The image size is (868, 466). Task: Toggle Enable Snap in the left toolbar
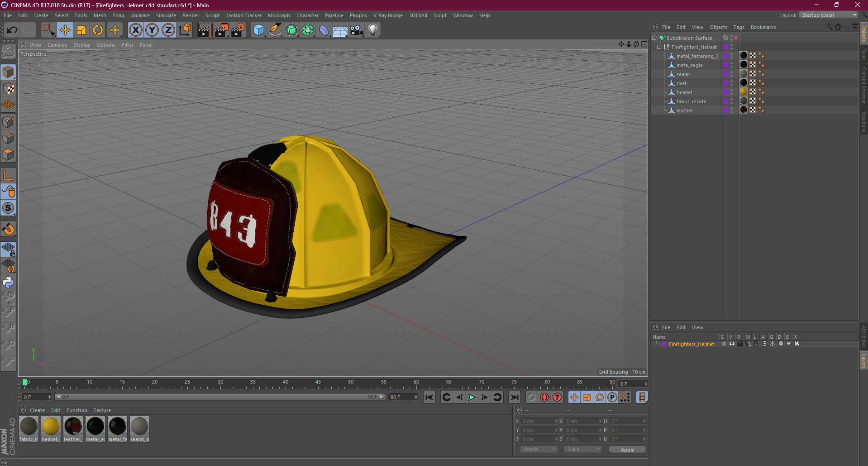coord(8,229)
